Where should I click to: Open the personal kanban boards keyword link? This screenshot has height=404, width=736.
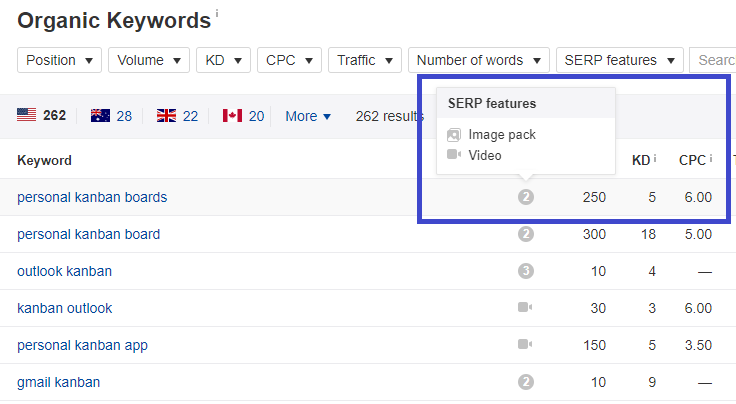click(x=92, y=198)
